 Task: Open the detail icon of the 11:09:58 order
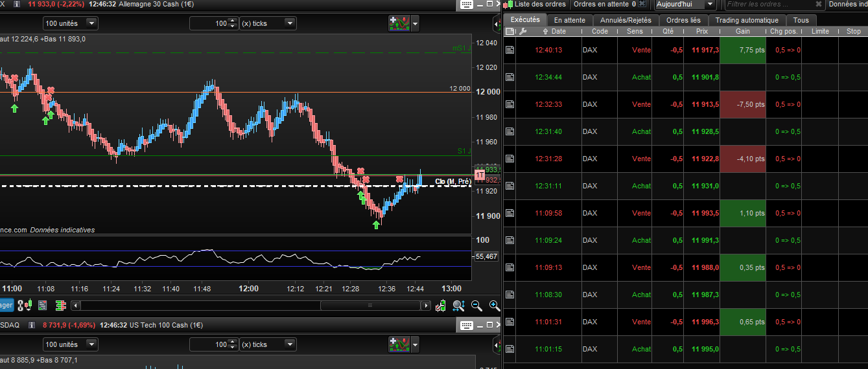click(x=510, y=213)
